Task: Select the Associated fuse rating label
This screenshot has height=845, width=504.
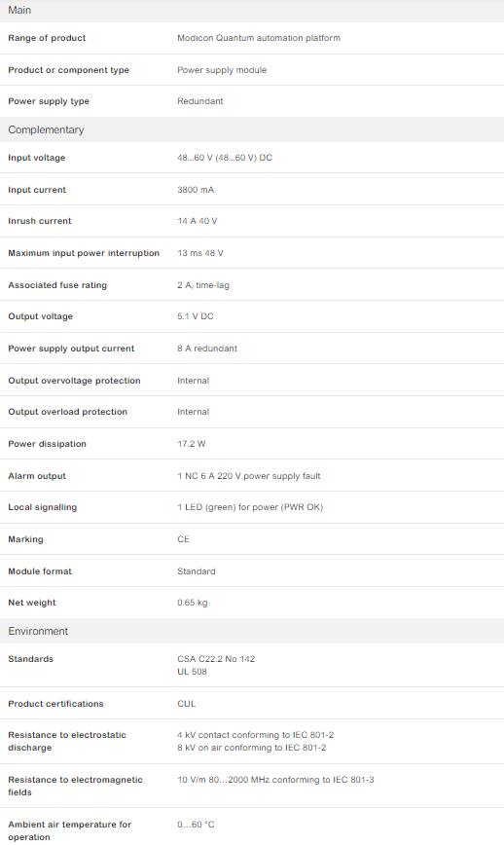Action: [57, 285]
